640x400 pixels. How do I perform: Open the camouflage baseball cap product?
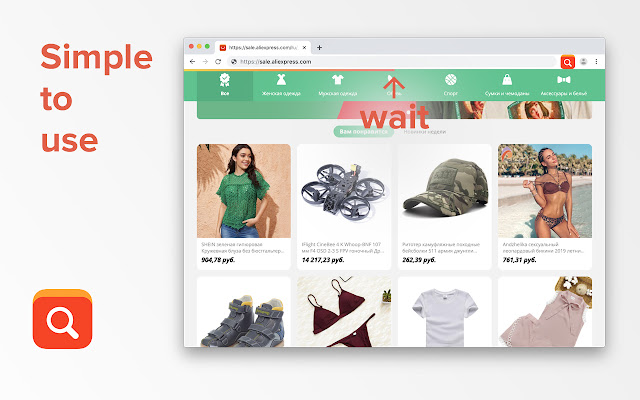[x=444, y=207]
